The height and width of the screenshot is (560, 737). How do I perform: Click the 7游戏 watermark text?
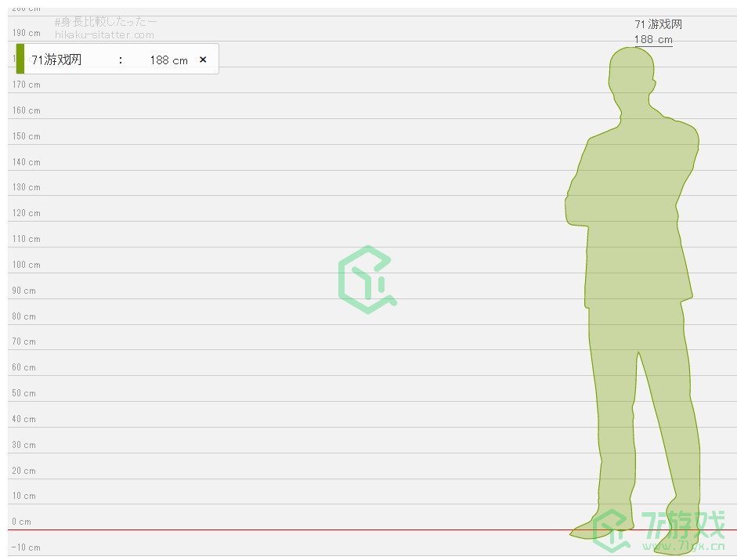683,522
